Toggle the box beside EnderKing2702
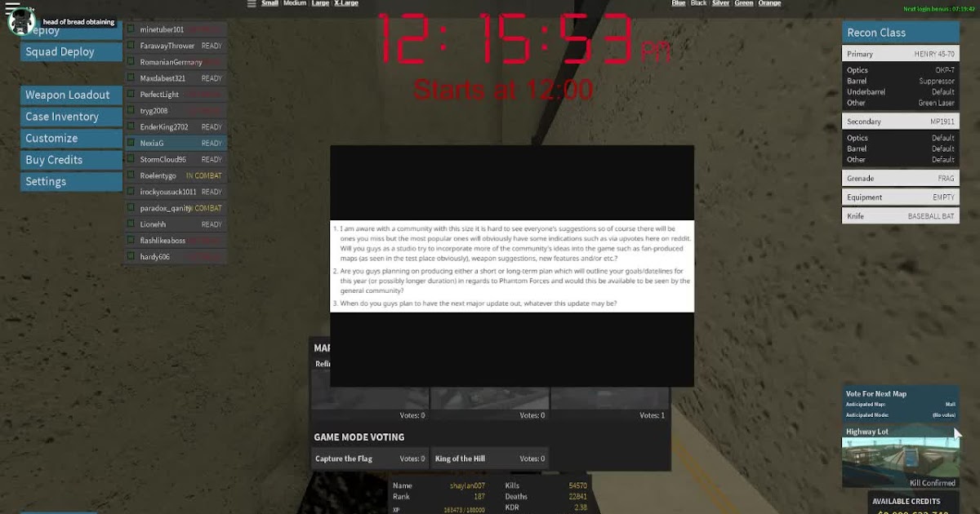The image size is (980, 514). coord(130,126)
